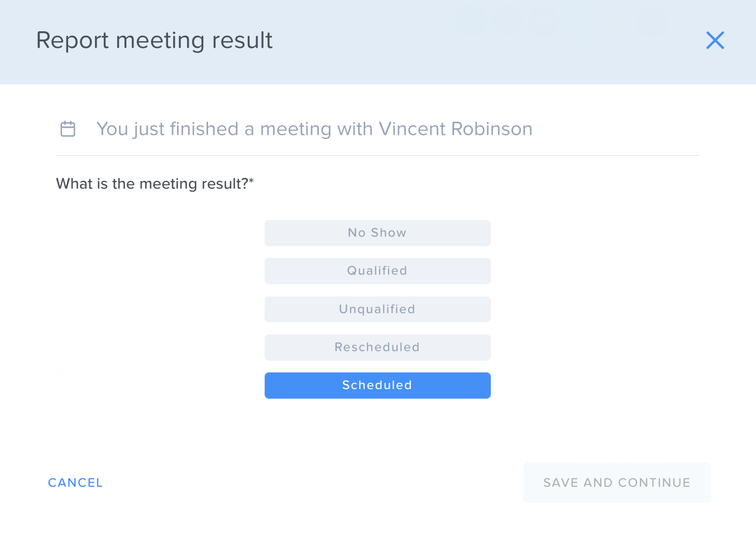Hit the CANCEL link at bottom
This screenshot has height=541, width=756.
click(x=75, y=483)
